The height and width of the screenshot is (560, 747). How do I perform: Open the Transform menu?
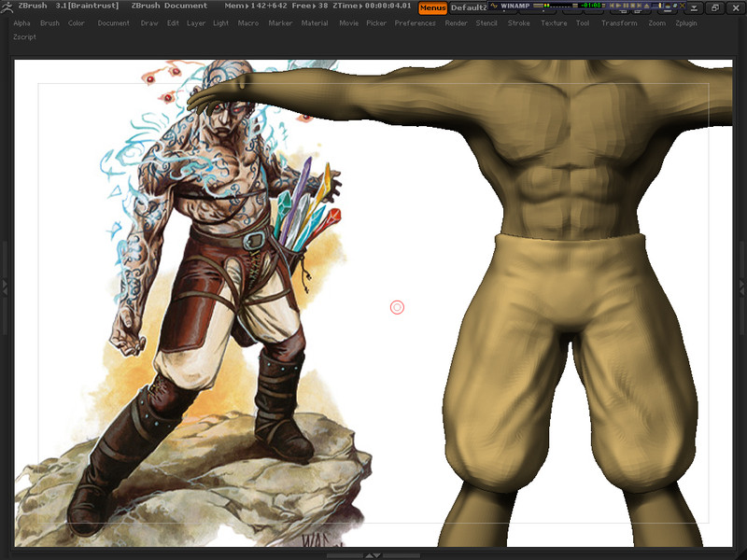pyautogui.click(x=619, y=22)
